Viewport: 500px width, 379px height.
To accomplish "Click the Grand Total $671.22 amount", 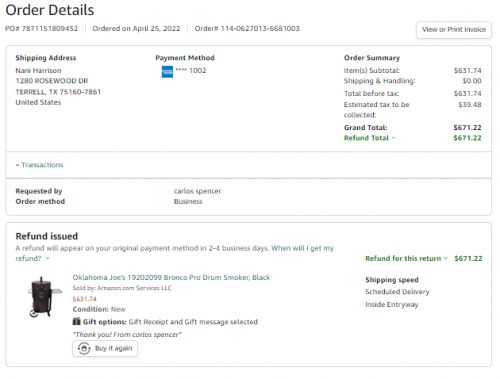I will (467, 128).
